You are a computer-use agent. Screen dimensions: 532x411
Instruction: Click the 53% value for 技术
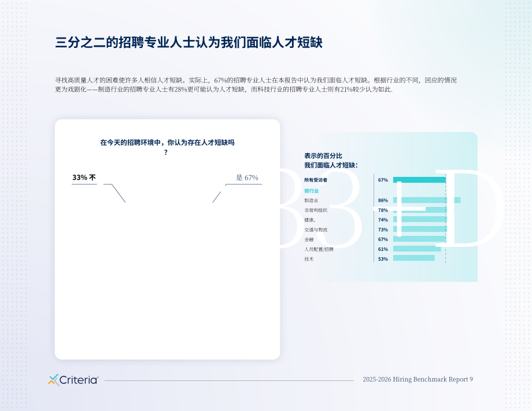click(x=383, y=259)
